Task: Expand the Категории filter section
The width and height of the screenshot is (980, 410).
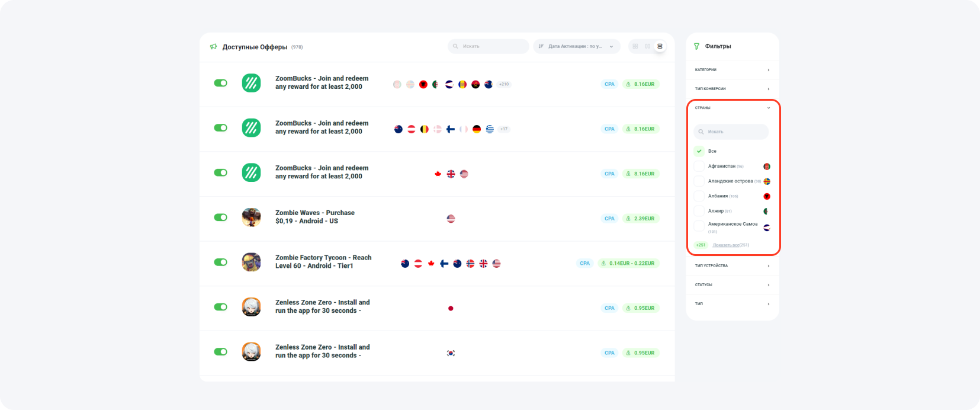Action: [732, 70]
